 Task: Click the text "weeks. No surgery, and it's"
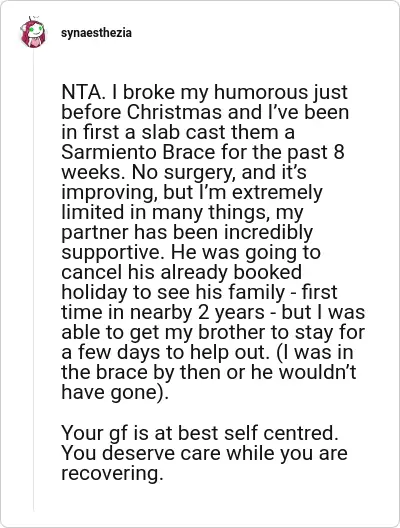184,172
